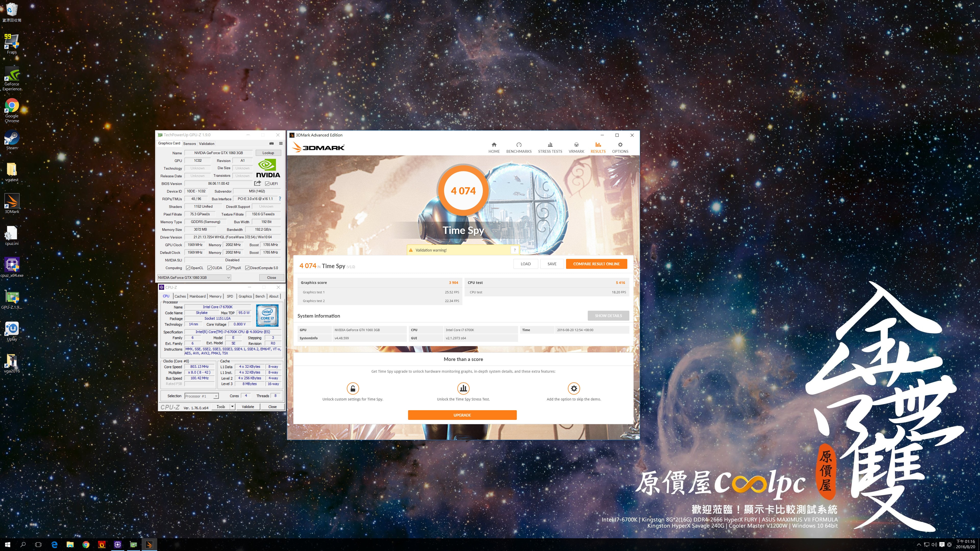Click the Lookup button in GPU-Z
The height and width of the screenshot is (551, 980).
coord(268,153)
